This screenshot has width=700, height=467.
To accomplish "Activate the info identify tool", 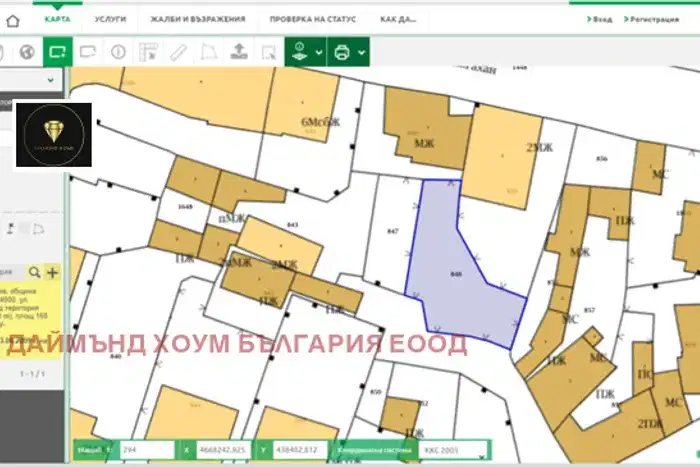I will click(x=118, y=52).
